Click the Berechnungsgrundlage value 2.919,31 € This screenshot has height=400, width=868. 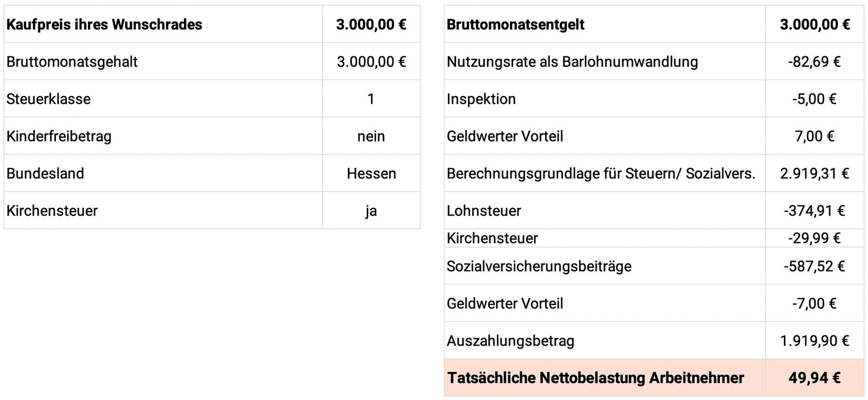(815, 174)
